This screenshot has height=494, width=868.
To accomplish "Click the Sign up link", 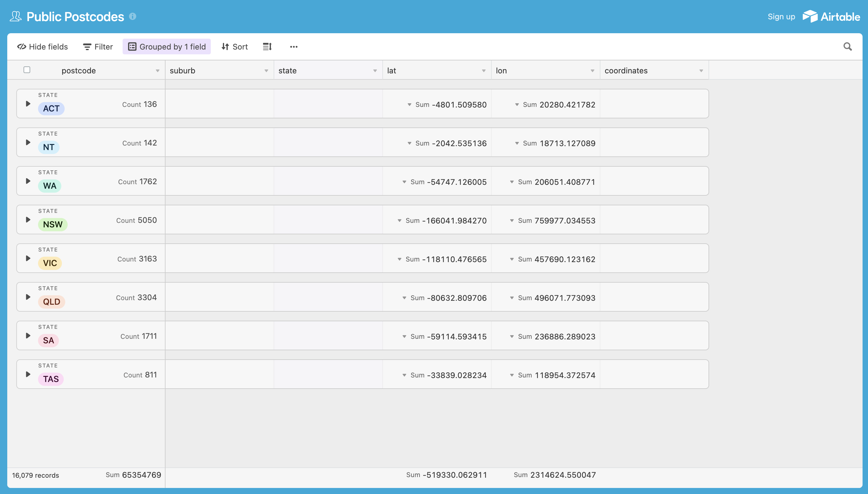I will pos(781,16).
